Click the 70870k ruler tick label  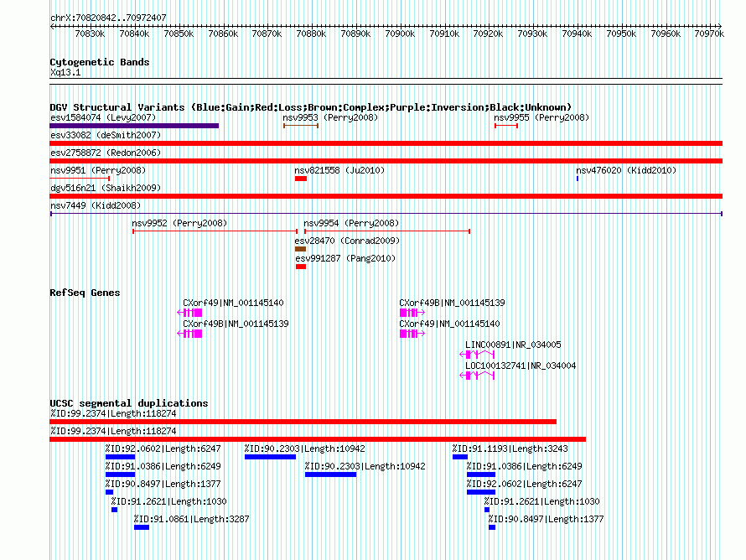tap(267, 34)
